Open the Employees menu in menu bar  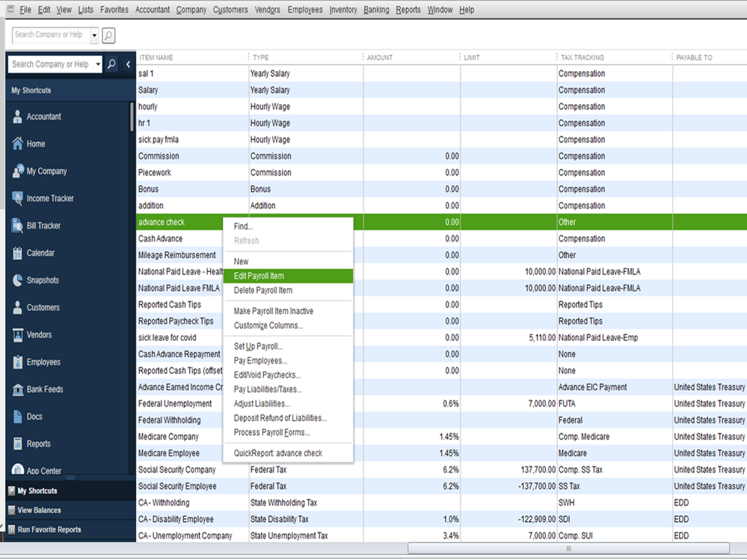click(305, 10)
